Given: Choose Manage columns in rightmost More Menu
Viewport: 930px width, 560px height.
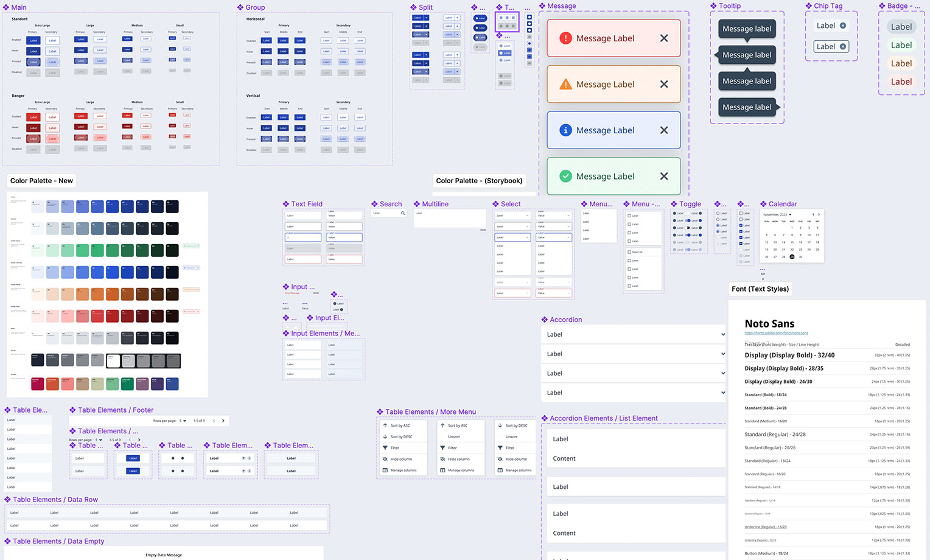Looking at the screenshot, I should click(x=519, y=470).
